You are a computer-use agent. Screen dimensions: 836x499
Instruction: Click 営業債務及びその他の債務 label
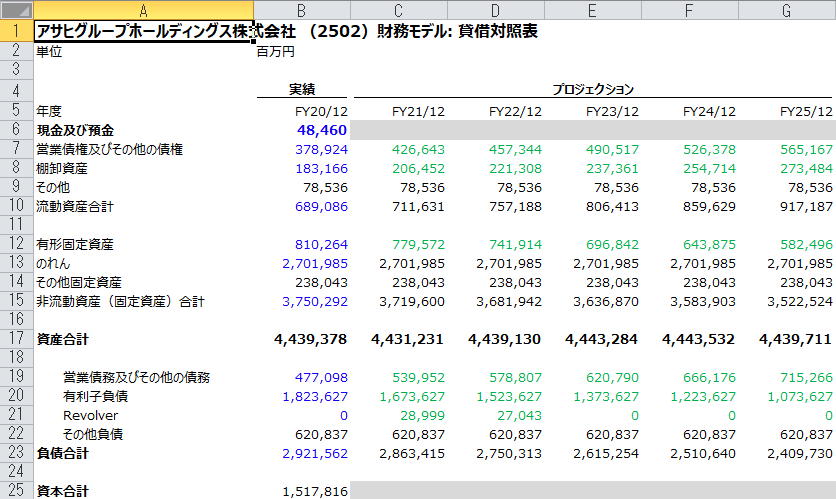pos(136,377)
